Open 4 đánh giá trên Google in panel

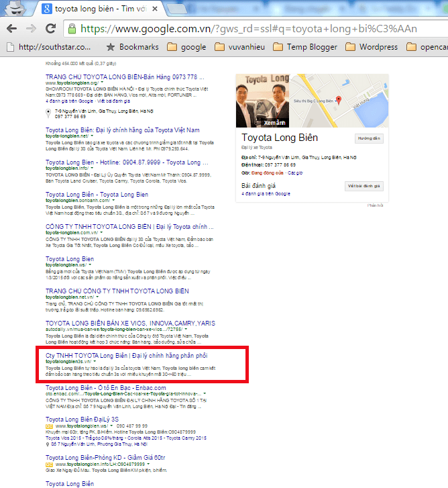click(266, 193)
